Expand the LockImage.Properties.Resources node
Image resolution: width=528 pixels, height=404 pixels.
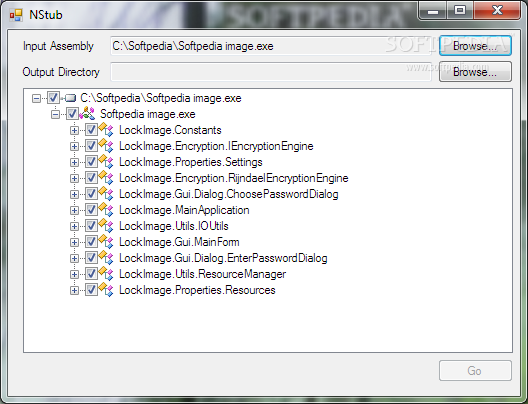(74, 290)
